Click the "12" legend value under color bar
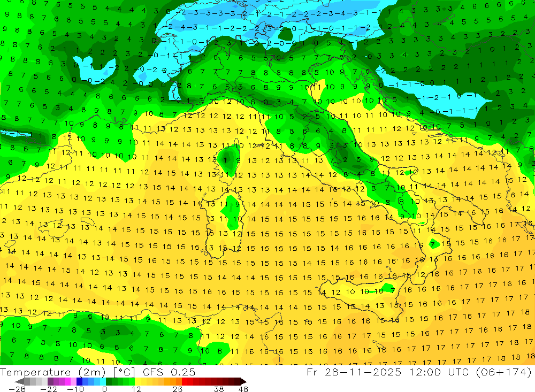This screenshot has height=392, width=535. tap(136, 389)
